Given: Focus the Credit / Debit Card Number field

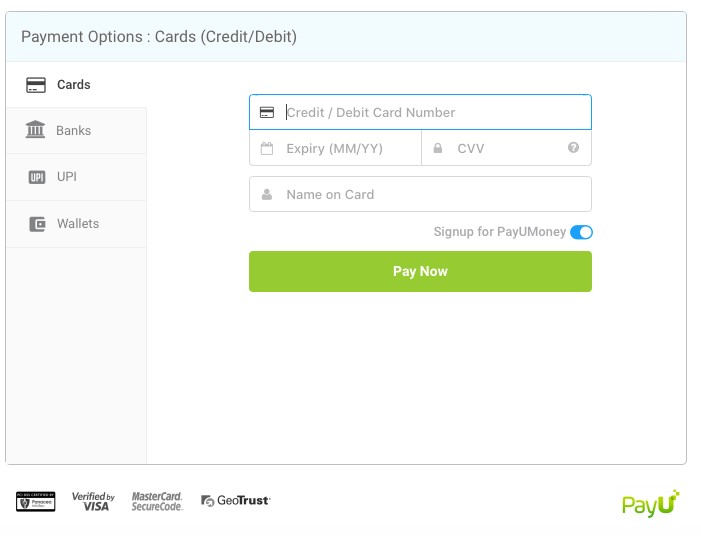Looking at the screenshot, I should tap(420, 112).
